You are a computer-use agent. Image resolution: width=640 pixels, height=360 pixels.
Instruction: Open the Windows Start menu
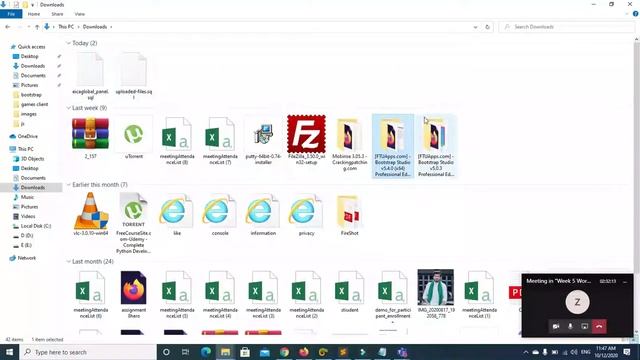[x=9, y=352]
